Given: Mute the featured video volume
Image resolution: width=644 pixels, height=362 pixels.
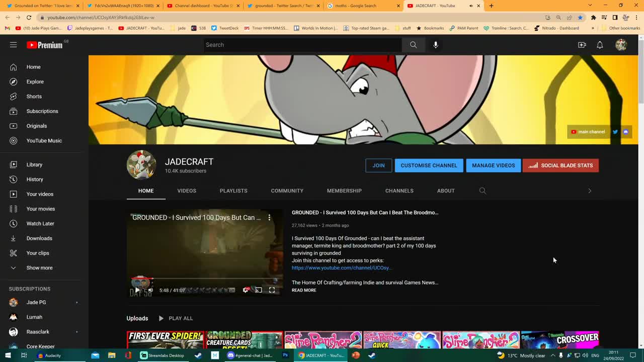Looking at the screenshot, I should [x=150, y=290].
